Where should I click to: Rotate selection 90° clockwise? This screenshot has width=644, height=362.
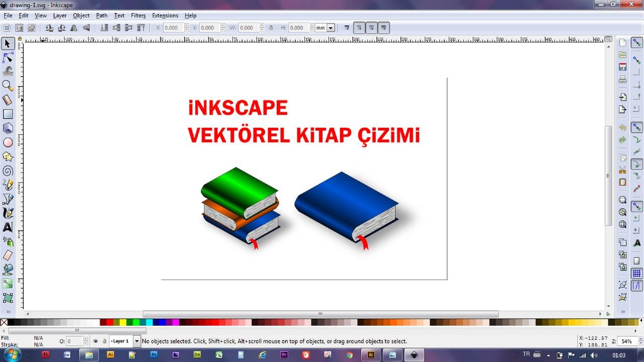coord(61,28)
